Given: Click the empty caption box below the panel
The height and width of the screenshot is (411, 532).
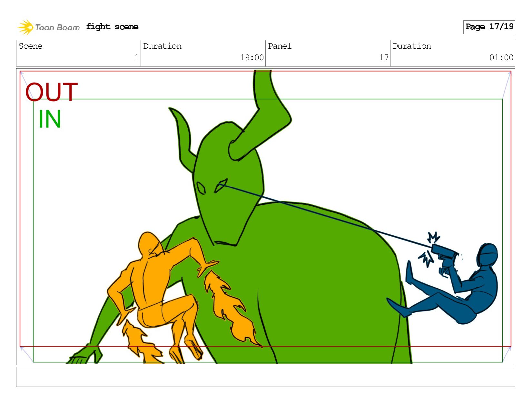Looking at the screenshot, I should [x=265, y=377].
